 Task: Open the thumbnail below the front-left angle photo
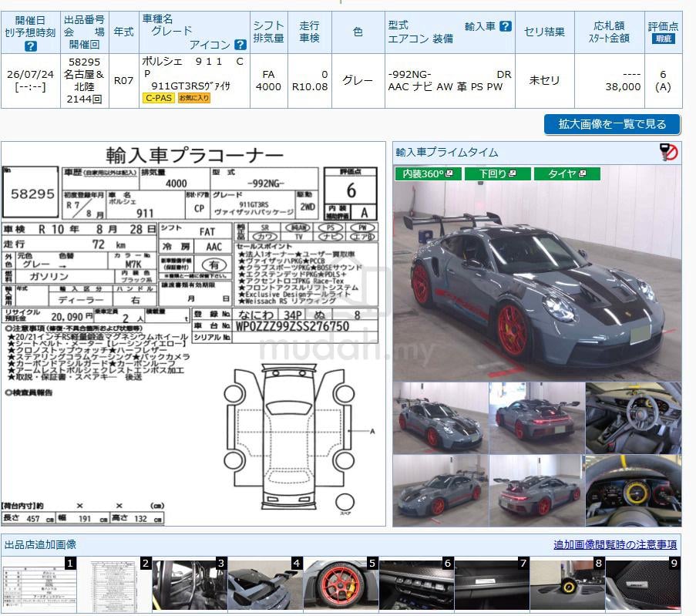tap(440, 490)
